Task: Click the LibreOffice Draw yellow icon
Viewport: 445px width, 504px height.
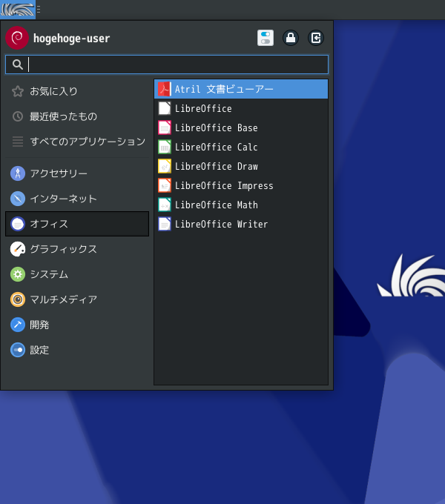Action: pyautogui.click(x=165, y=166)
